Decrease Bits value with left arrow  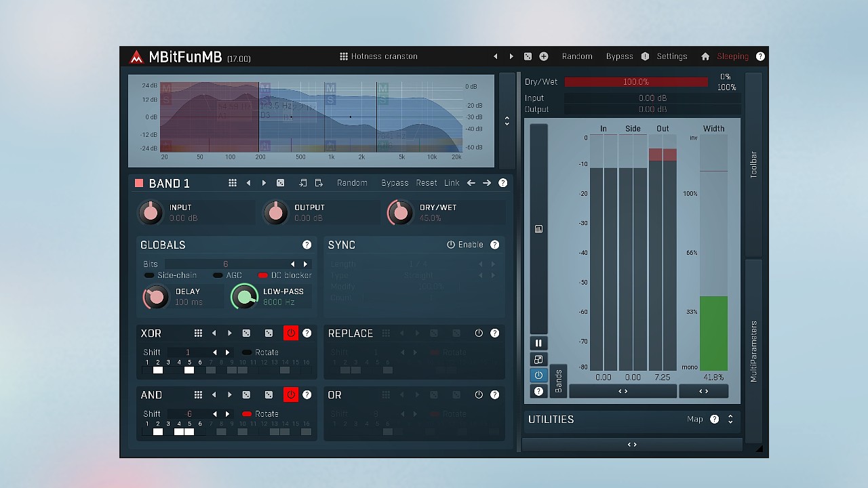[293, 264]
